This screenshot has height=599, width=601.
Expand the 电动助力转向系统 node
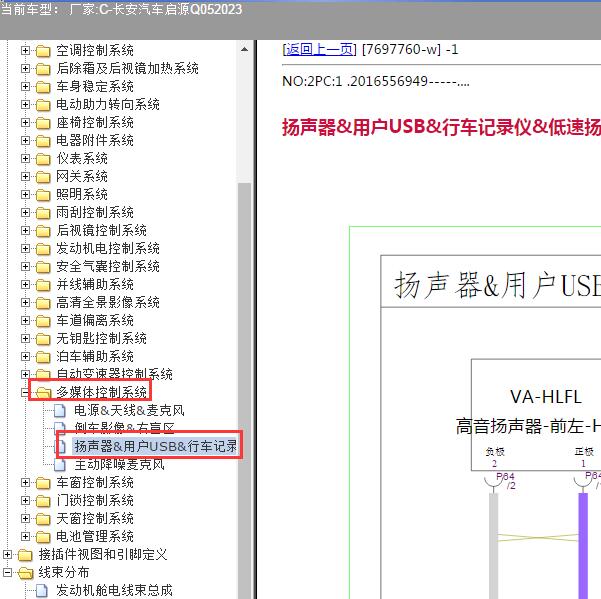(25, 105)
